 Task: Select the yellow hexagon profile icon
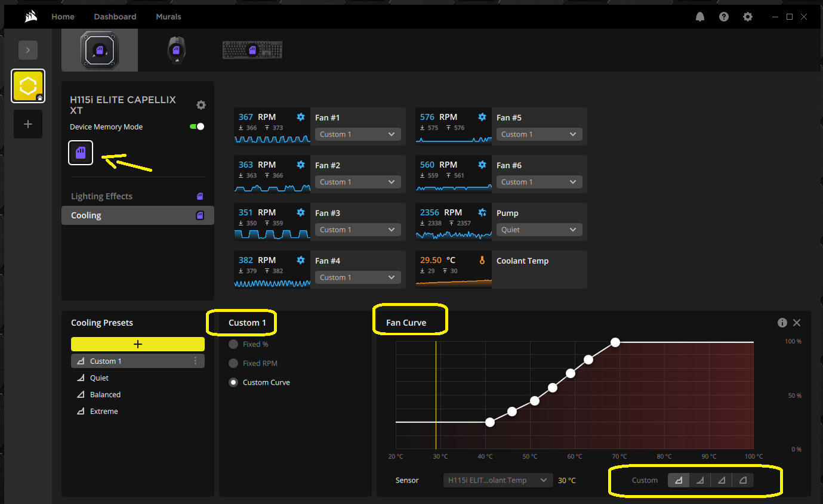coord(28,85)
